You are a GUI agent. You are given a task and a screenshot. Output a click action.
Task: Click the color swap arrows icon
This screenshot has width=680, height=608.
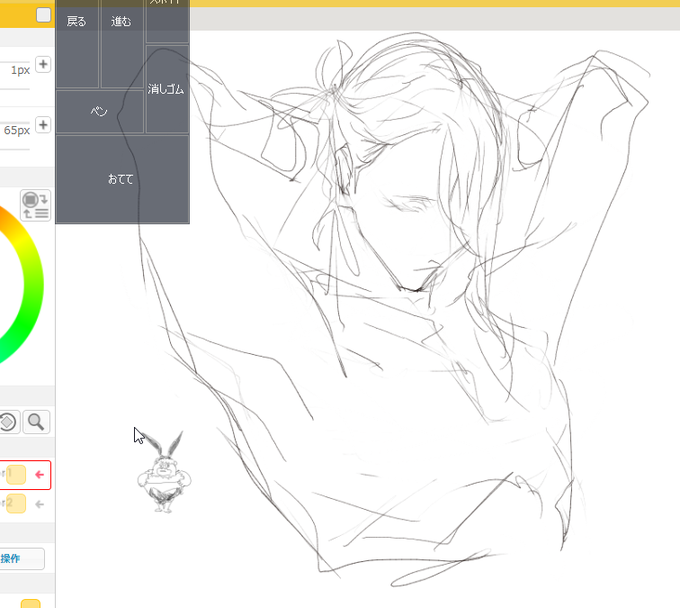36,206
